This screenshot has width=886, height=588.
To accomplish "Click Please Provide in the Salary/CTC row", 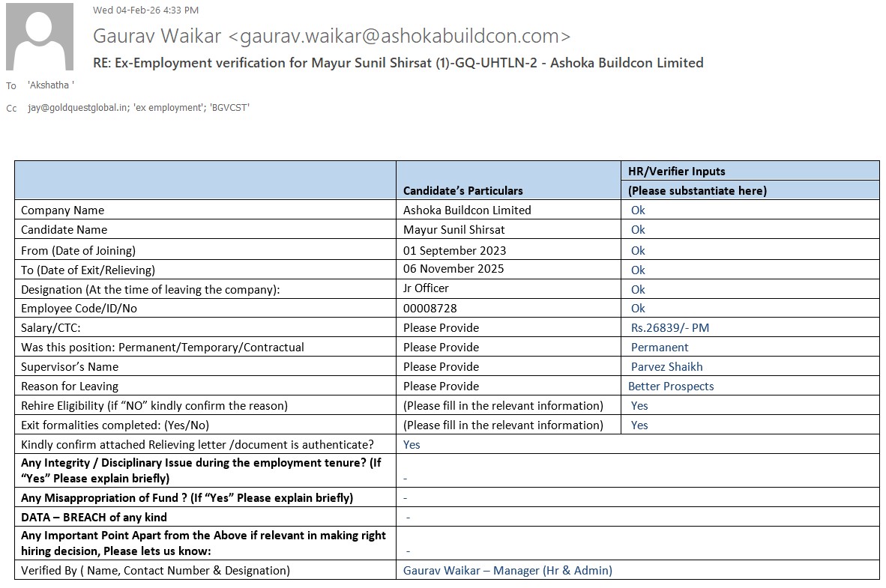I will [x=441, y=328].
